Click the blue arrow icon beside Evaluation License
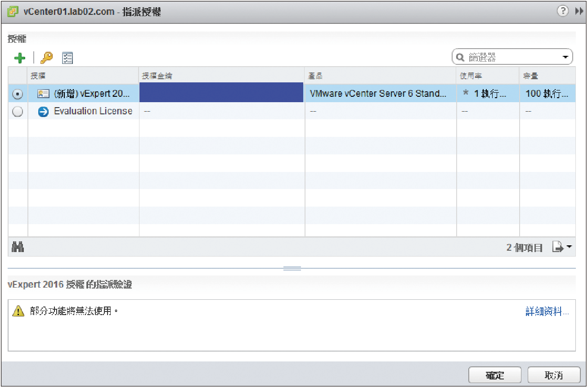 (x=43, y=111)
